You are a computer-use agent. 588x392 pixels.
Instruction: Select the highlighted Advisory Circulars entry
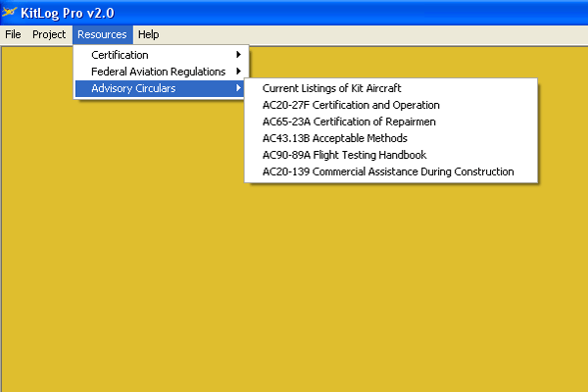click(132, 88)
